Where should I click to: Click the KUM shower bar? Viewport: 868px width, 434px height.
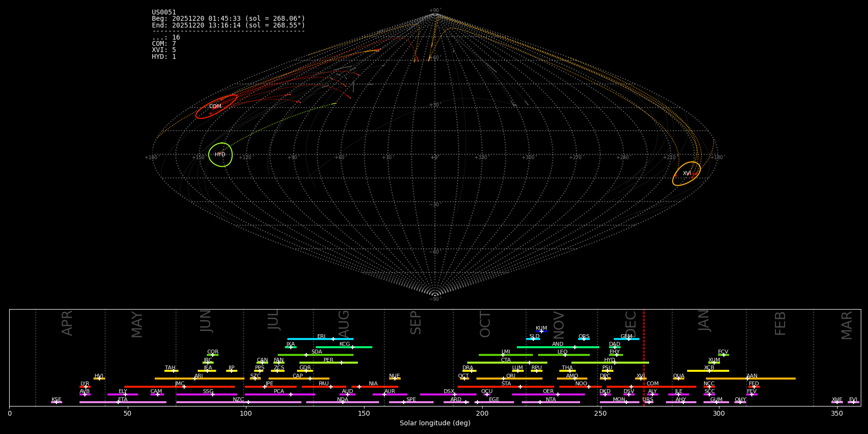coord(542,331)
